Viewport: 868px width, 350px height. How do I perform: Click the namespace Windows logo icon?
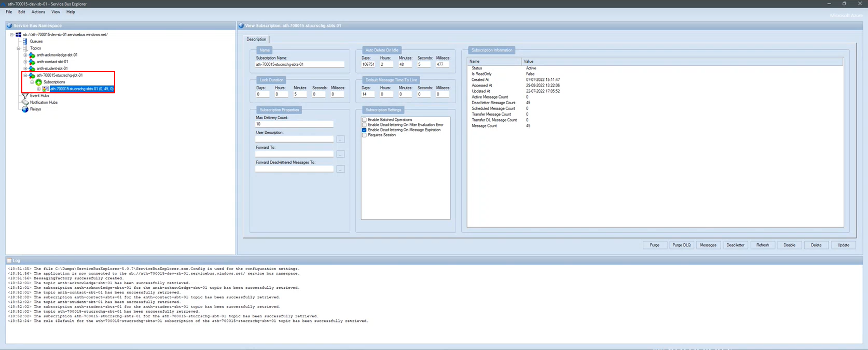[x=18, y=35]
